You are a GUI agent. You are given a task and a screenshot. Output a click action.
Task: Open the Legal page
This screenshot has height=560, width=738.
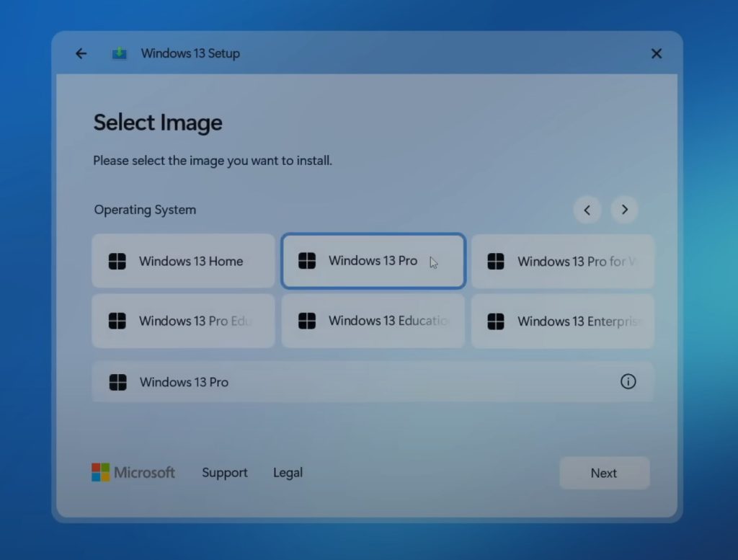tap(288, 472)
